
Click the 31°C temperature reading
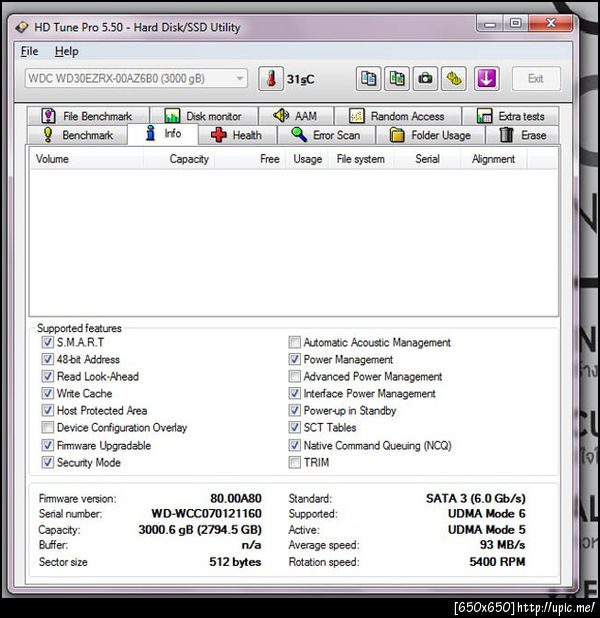[x=301, y=80]
